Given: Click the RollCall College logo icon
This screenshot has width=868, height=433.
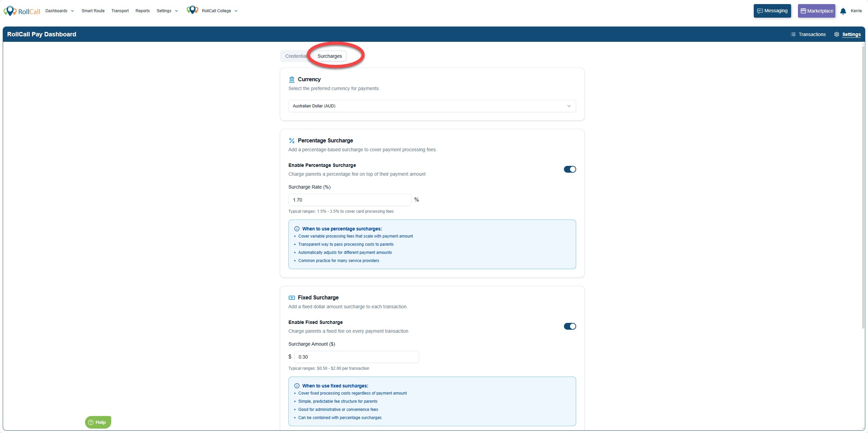Looking at the screenshot, I should [192, 10].
